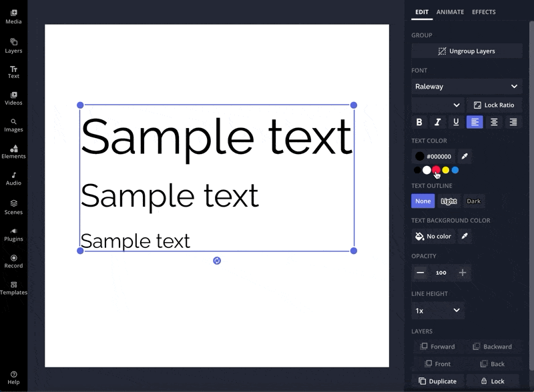Pick the red preset color swatch

pyautogui.click(x=436, y=170)
